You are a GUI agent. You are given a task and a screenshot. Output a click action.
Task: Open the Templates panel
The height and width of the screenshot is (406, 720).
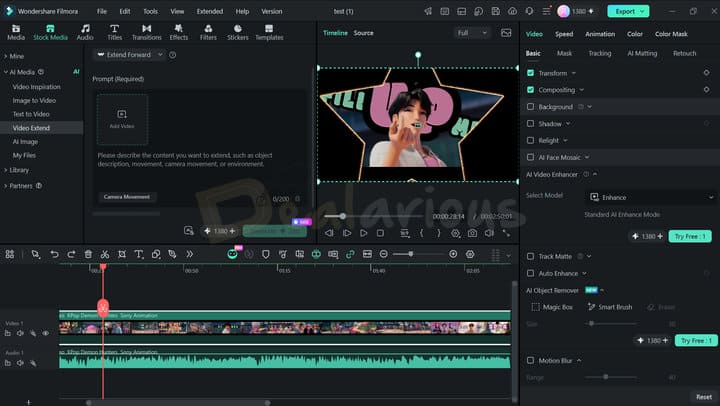click(269, 33)
